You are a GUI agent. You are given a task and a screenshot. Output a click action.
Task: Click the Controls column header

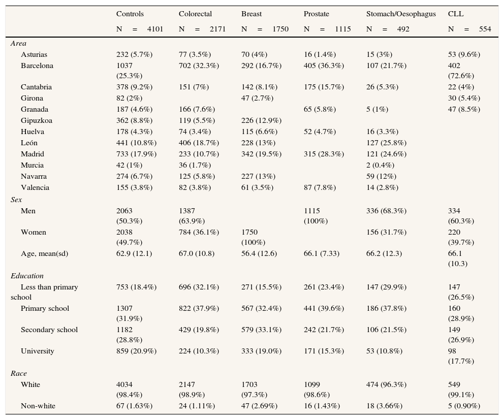[130, 14]
